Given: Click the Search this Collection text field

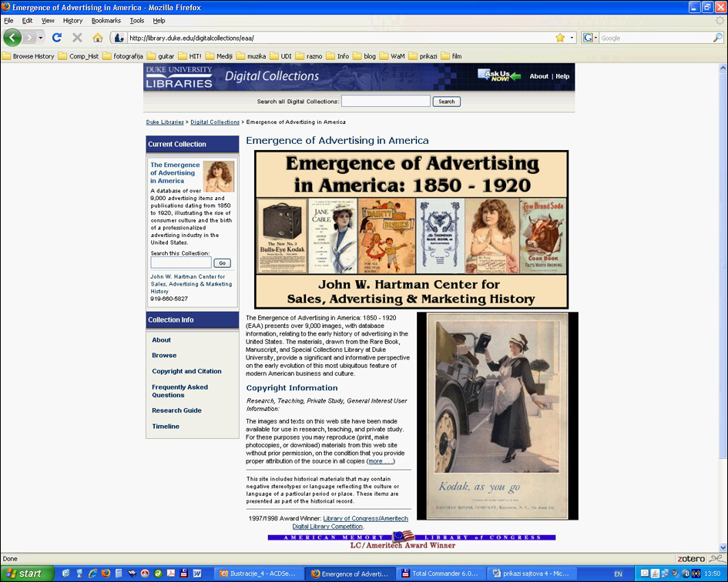Looking at the screenshot, I should tap(180, 263).
